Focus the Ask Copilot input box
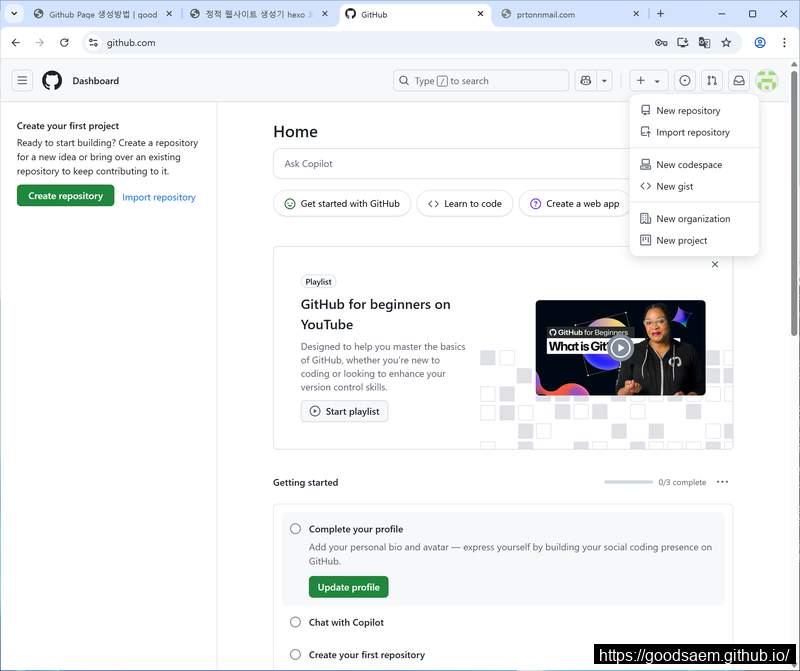Image resolution: width=800 pixels, height=671 pixels. (452, 164)
